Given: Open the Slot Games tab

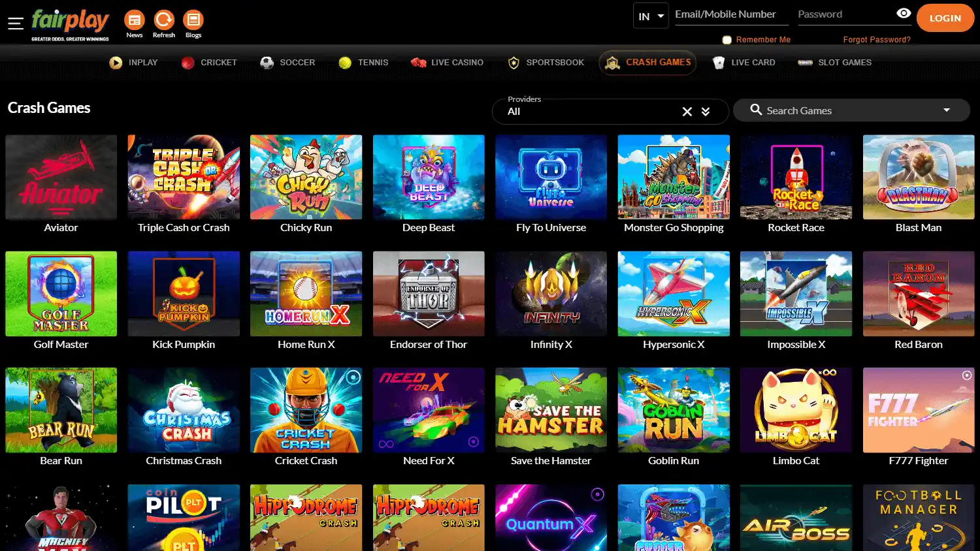Looking at the screenshot, I should [x=834, y=63].
